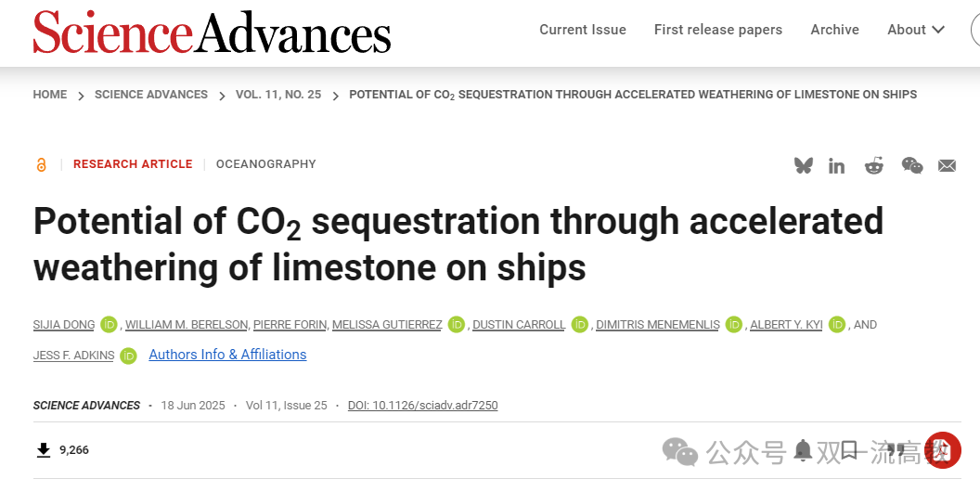Open author William M. Berelson's name
The height and width of the screenshot is (492, 980).
click(x=187, y=325)
